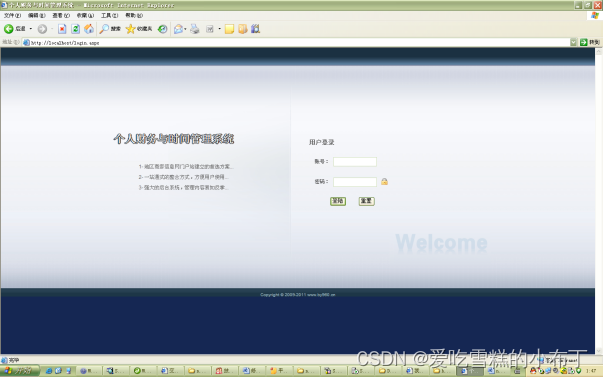The height and width of the screenshot is (378, 604).
Task: Click the address bar URL field
Action: (297, 43)
